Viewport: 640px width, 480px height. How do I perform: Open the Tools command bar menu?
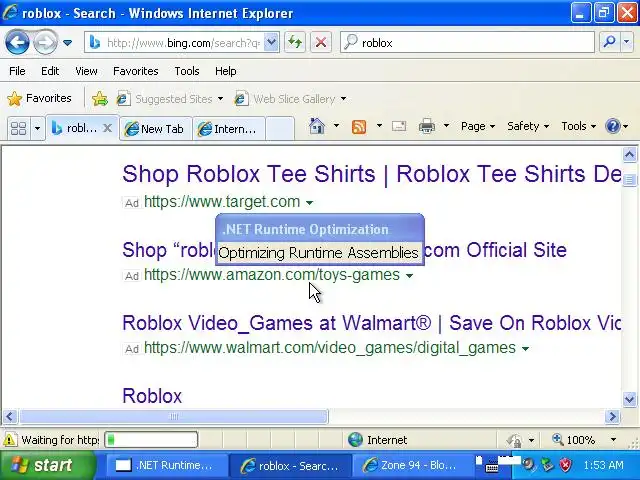578,126
